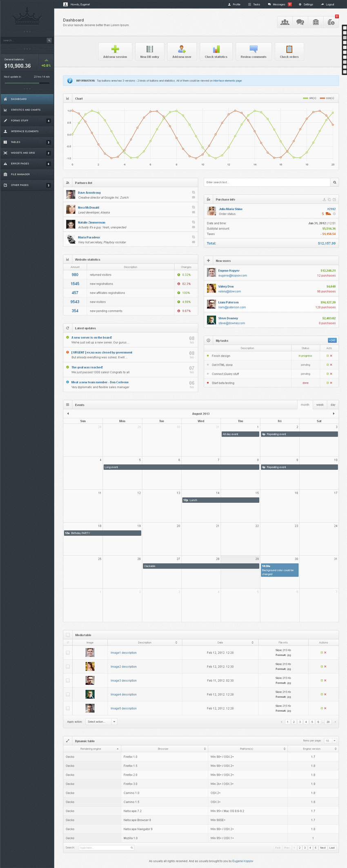
Task: Click the Enter search text field
Action: coord(267,182)
